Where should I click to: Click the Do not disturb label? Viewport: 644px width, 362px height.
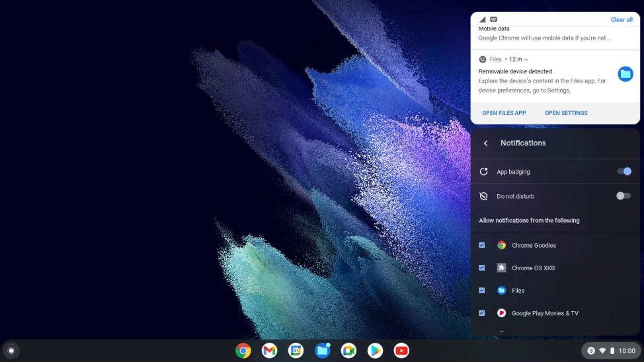tap(516, 196)
